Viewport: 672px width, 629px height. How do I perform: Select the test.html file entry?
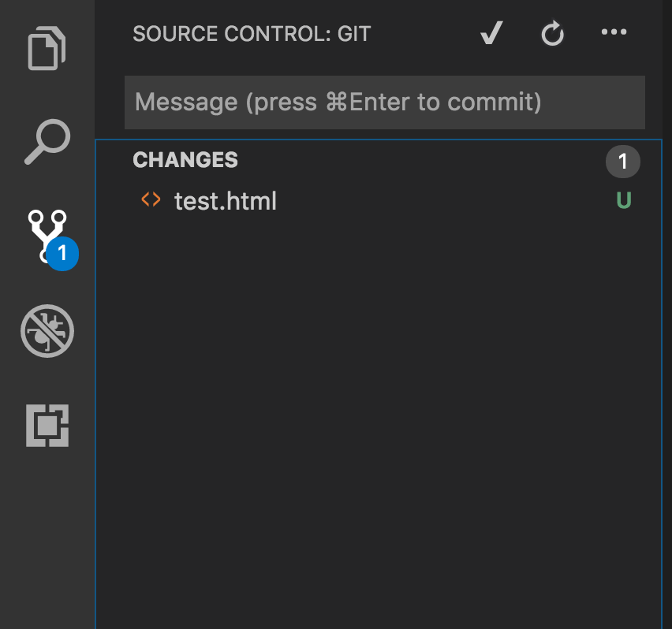pos(226,201)
